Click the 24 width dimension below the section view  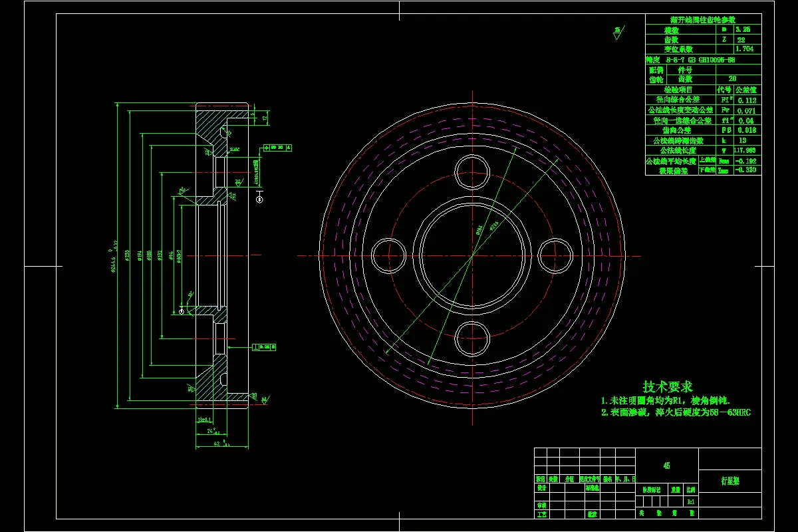pyautogui.click(x=212, y=432)
